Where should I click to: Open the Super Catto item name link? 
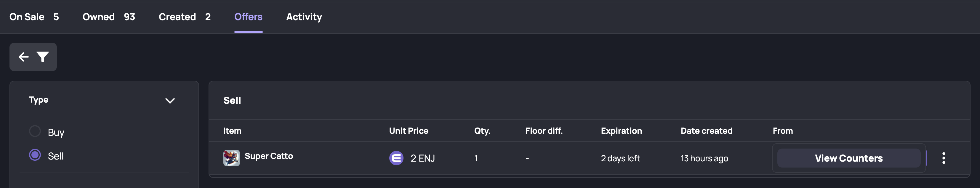(x=269, y=156)
